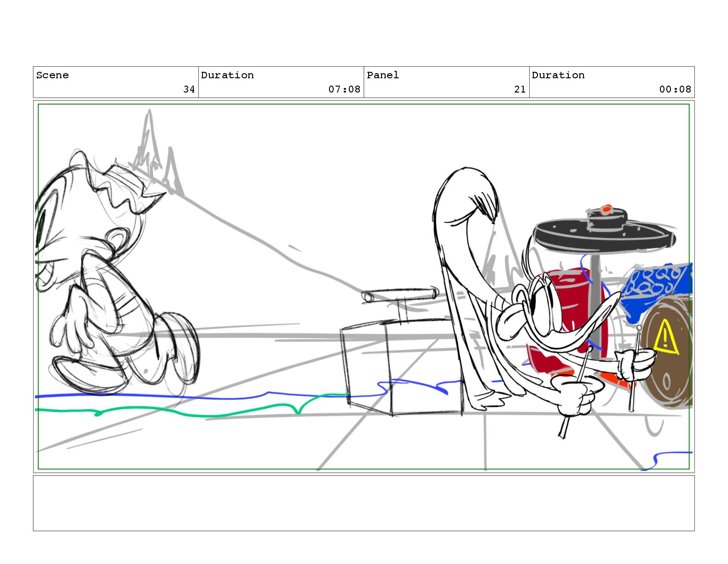Screen dimensions: 728x564
Task: Click the Scene label in the header
Action: point(52,75)
